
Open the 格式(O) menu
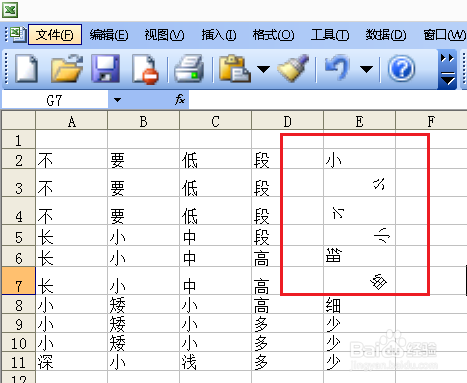(273, 35)
